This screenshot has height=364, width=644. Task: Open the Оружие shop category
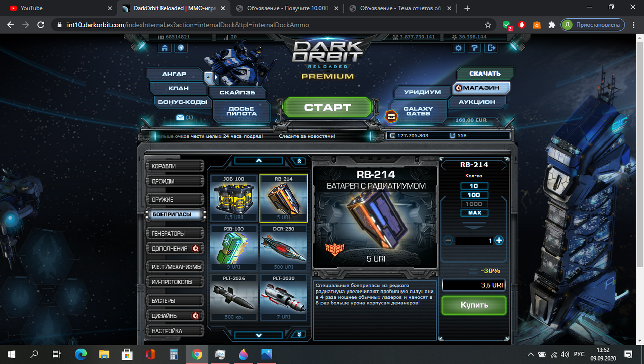[x=175, y=200]
